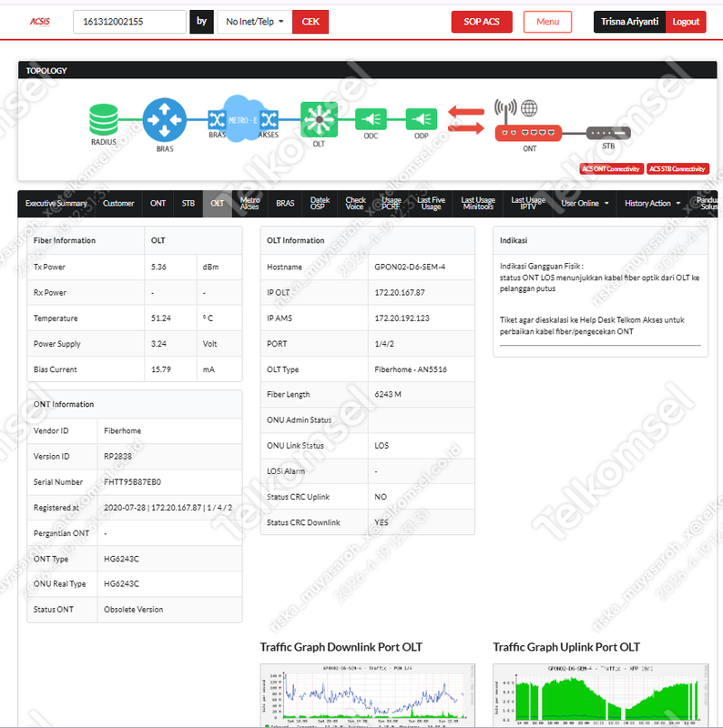Switch to the Customer tab
This screenshot has height=728, width=723.
(118, 203)
